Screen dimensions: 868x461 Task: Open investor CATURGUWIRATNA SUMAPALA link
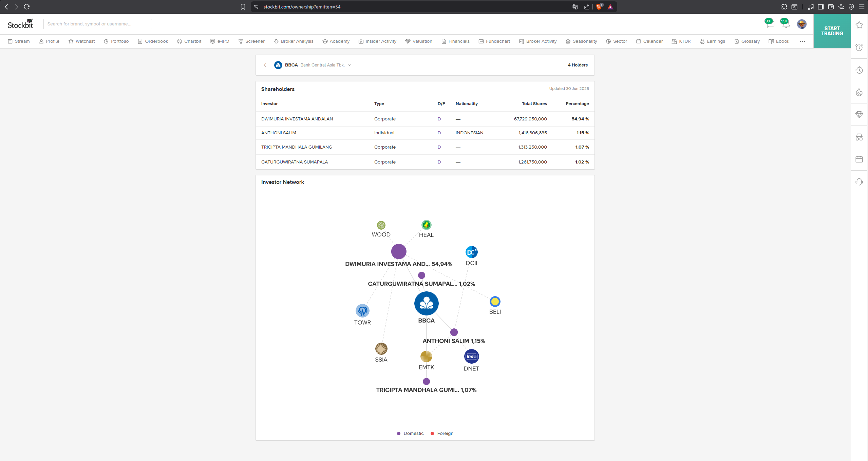pyautogui.click(x=295, y=162)
